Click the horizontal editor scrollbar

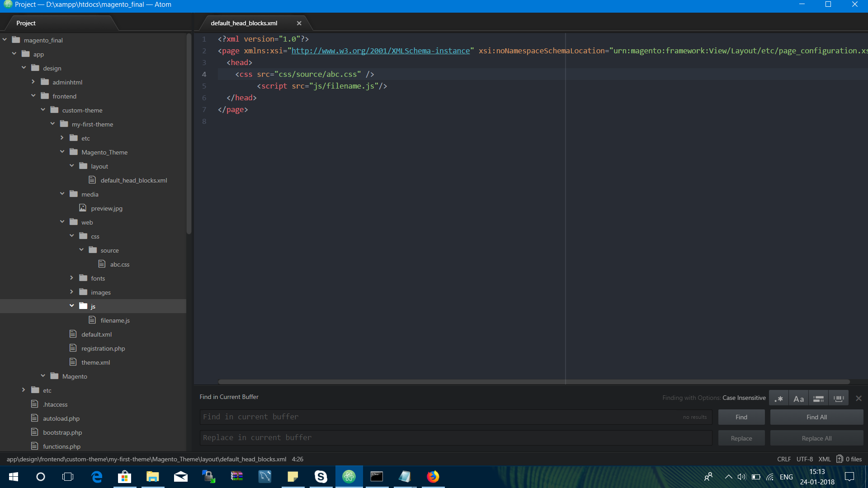coord(533,382)
